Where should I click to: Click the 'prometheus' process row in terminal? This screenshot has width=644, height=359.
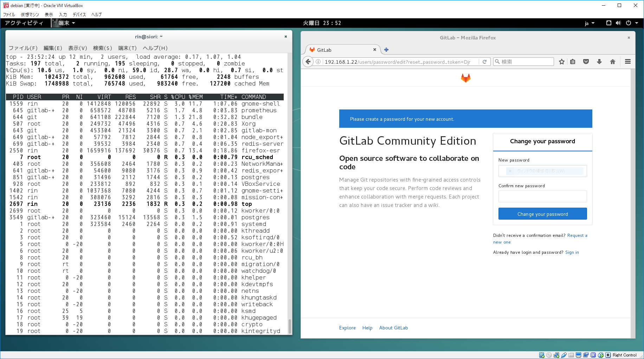pyautogui.click(x=145, y=111)
